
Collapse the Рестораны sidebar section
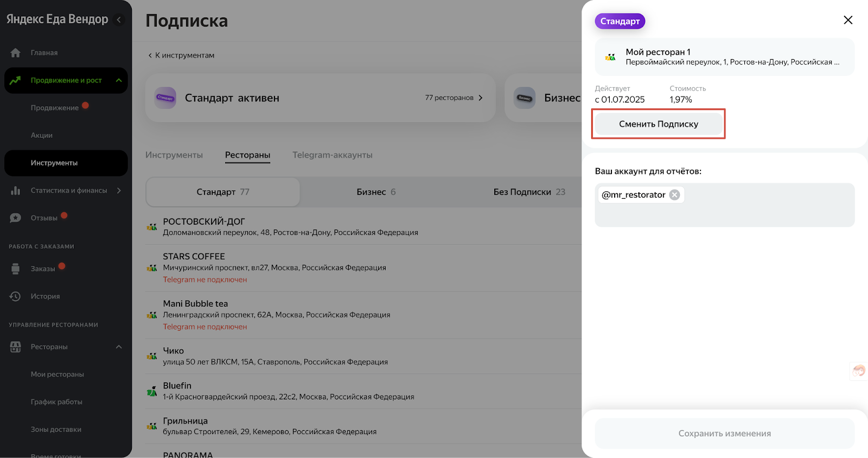pos(119,347)
